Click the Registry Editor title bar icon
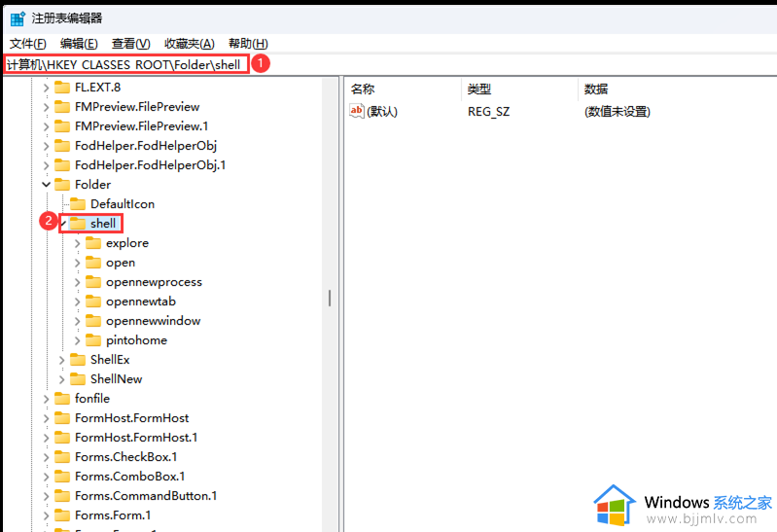 [18, 18]
